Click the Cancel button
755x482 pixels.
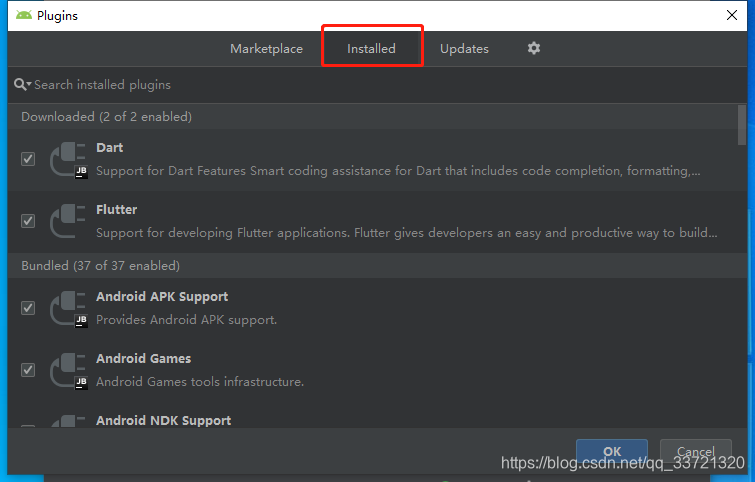696,452
